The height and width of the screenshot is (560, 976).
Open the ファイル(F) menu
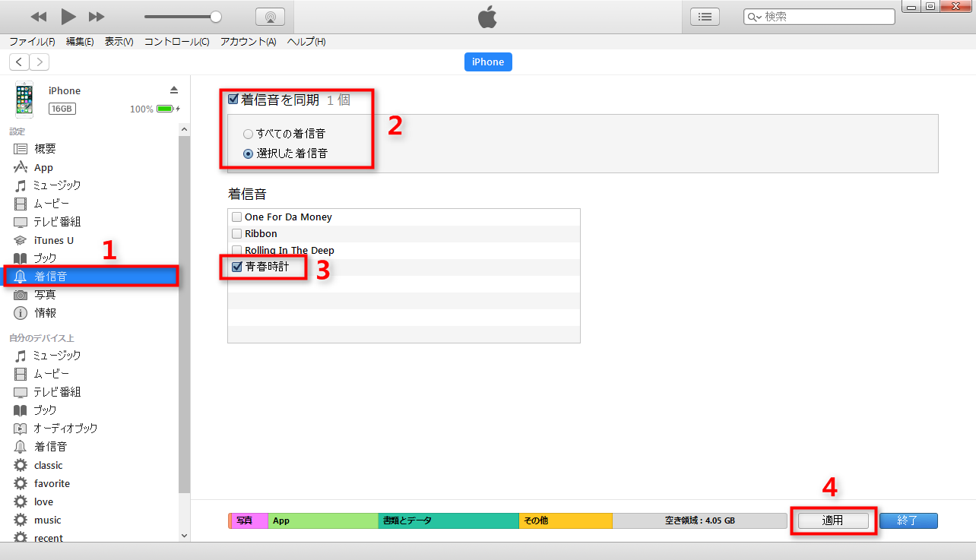click(32, 42)
